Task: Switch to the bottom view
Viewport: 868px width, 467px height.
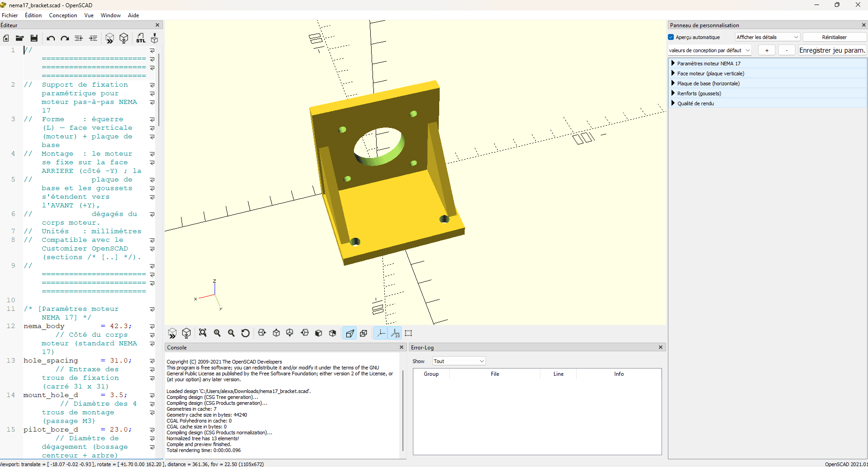Action: 290,333
